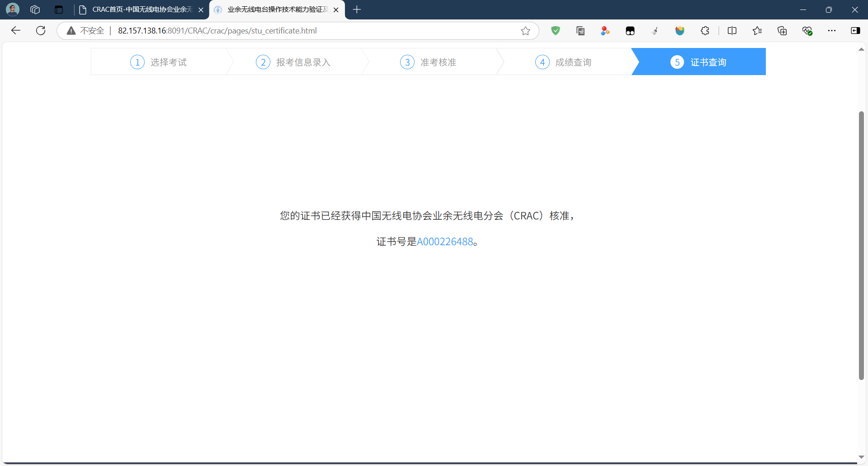The image size is (868, 466).
Task: Open the tab actions menu icon
Action: [59, 10]
